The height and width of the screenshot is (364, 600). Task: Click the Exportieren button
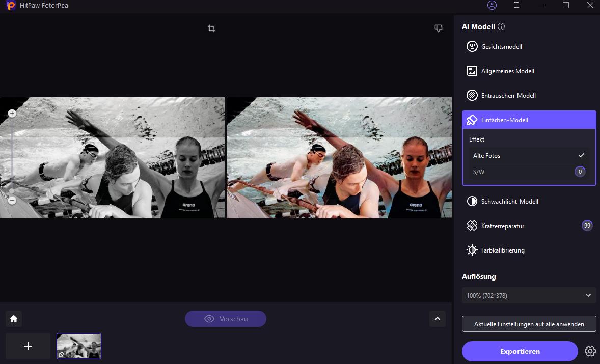520,351
